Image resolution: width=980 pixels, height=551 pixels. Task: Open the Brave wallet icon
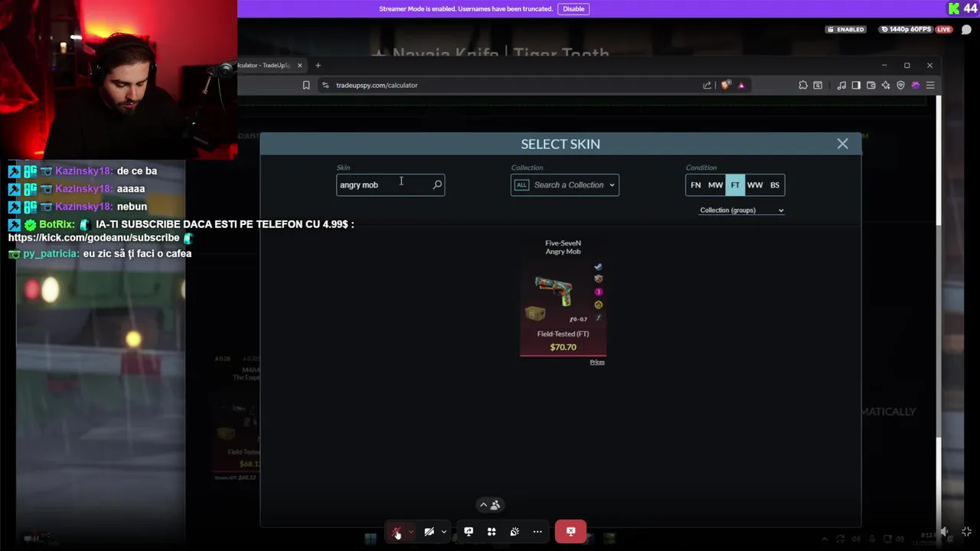871,85
